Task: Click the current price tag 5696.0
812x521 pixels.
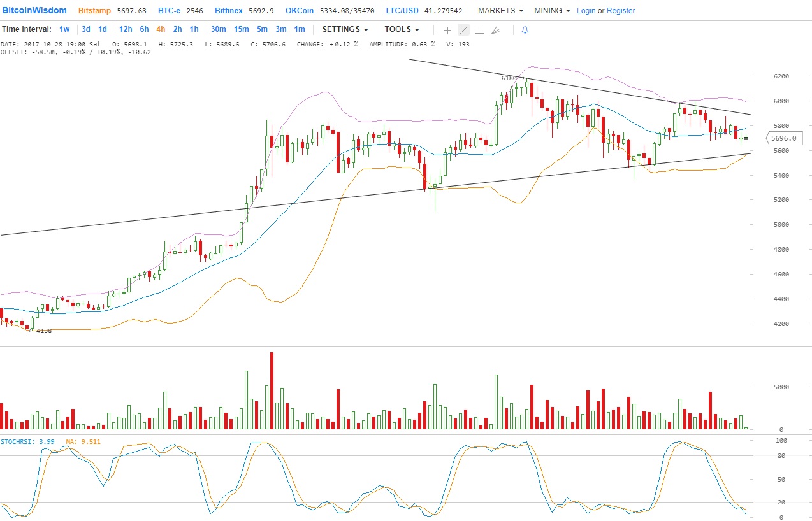Action: coord(783,138)
